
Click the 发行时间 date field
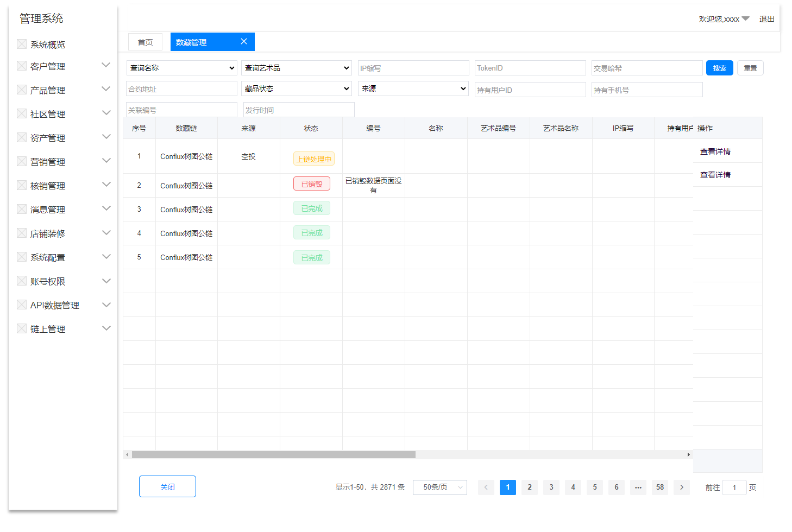tap(299, 110)
